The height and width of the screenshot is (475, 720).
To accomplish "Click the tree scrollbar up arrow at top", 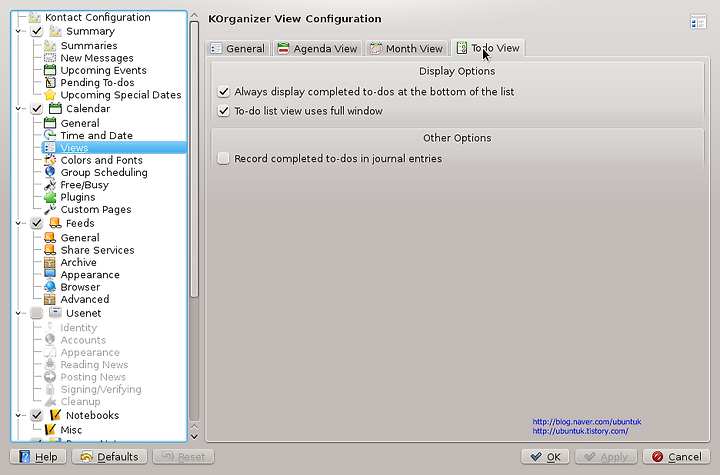I will 194,15.
